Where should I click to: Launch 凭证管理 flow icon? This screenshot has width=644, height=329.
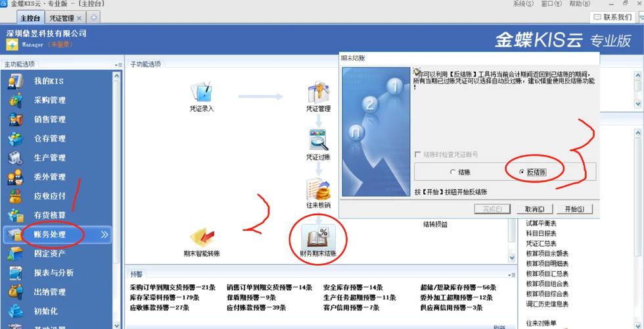click(318, 91)
